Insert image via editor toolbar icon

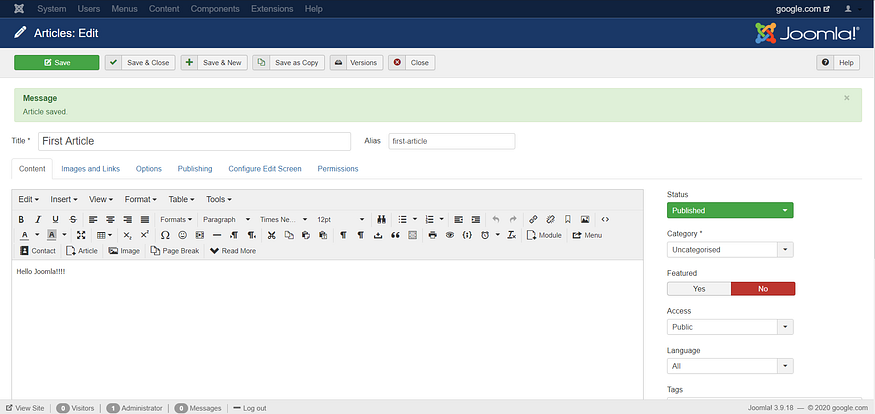(x=585, y=219)
